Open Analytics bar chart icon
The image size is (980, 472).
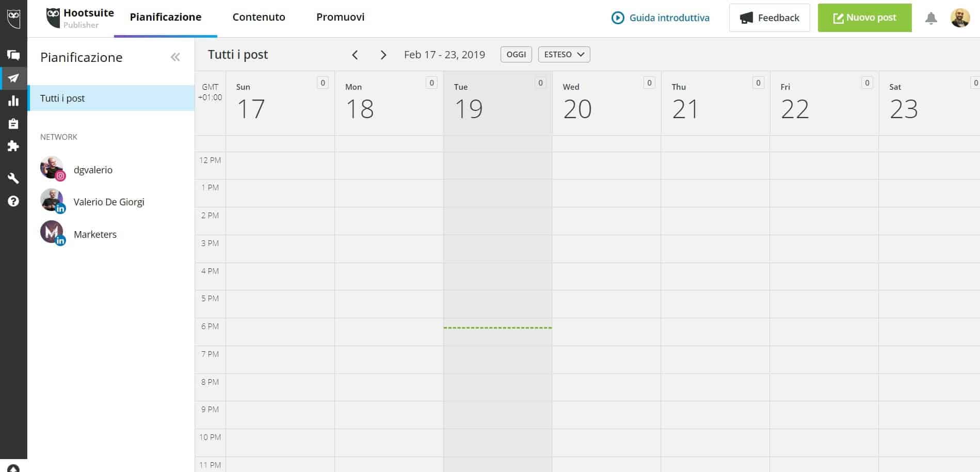(13, 101)
